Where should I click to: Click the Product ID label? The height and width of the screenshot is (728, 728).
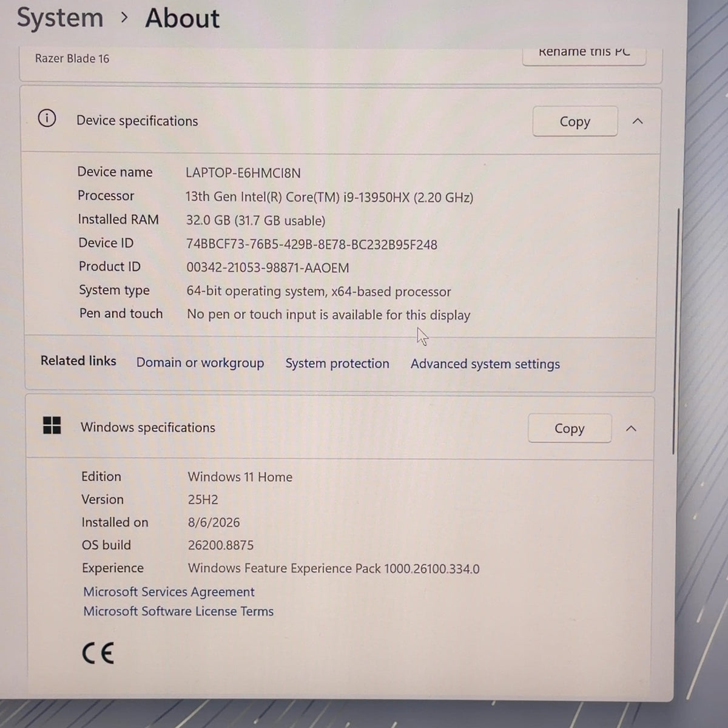click(x=109, y=266)
